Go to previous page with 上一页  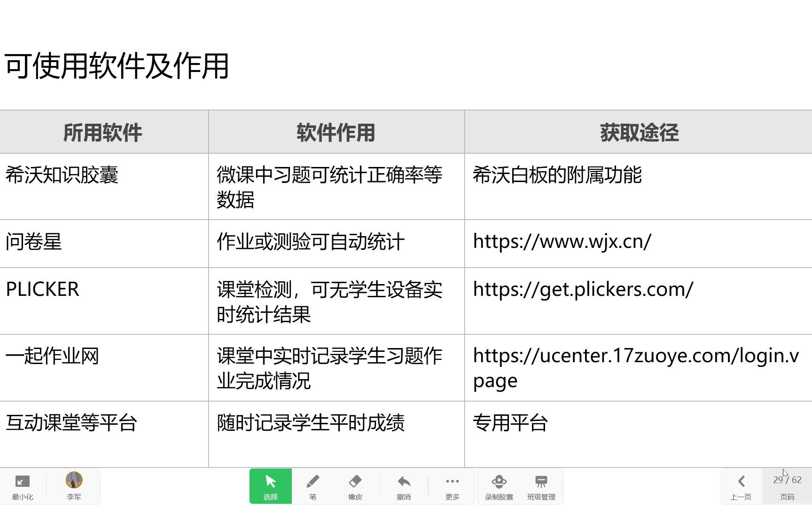click(741, 486)
